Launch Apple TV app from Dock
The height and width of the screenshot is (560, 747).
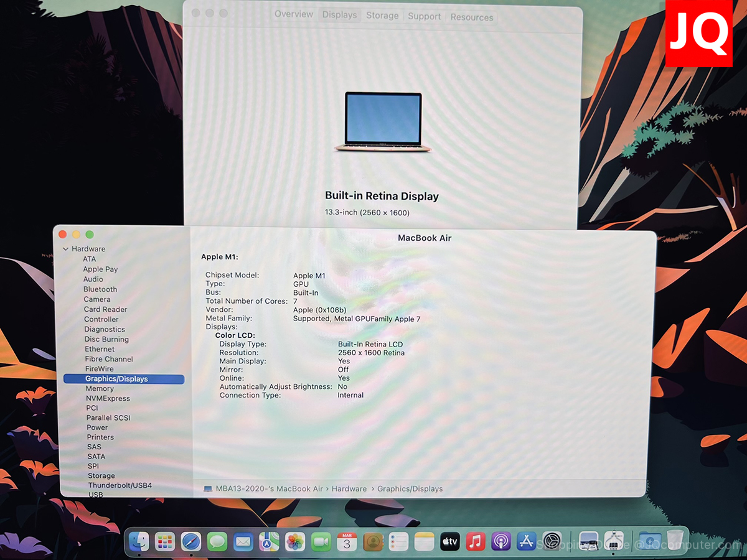(x=450, y=542)
